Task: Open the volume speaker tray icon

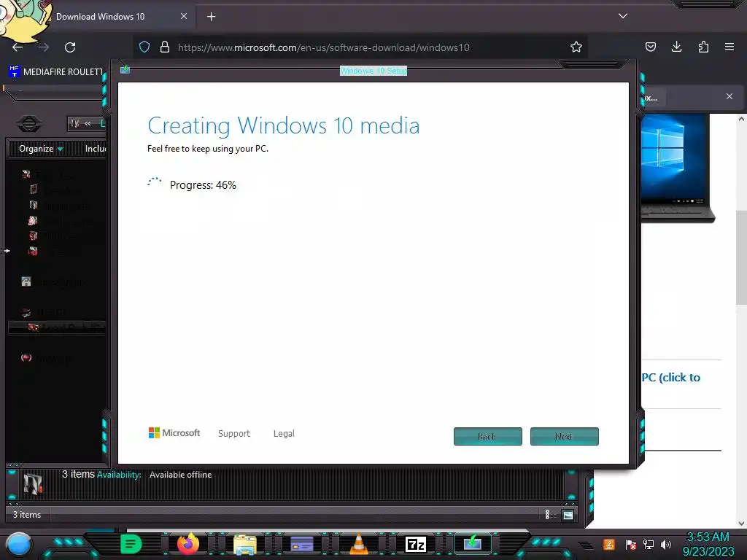Action: (665, 544)
